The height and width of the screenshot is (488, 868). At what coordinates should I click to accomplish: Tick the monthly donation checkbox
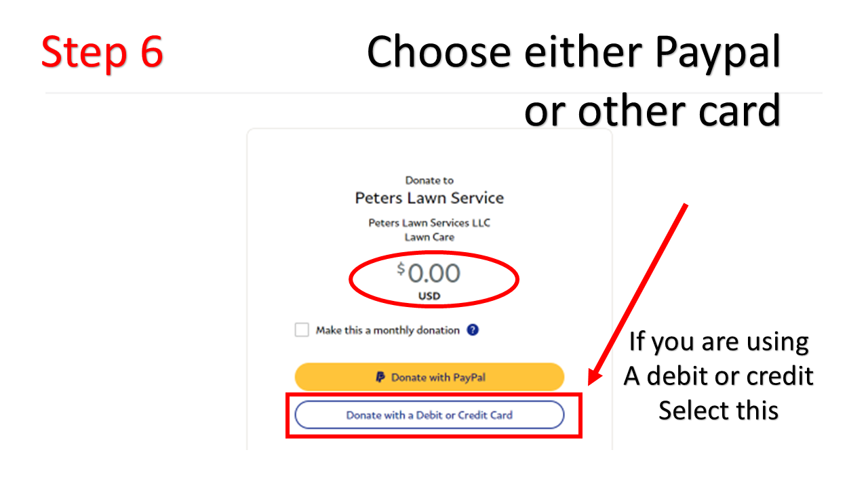(x=302, y=330)
